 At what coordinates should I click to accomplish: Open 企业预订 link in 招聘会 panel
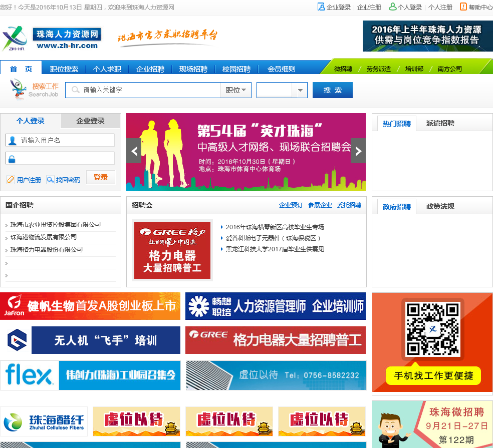pyautogui.click(x=291, y=205)
